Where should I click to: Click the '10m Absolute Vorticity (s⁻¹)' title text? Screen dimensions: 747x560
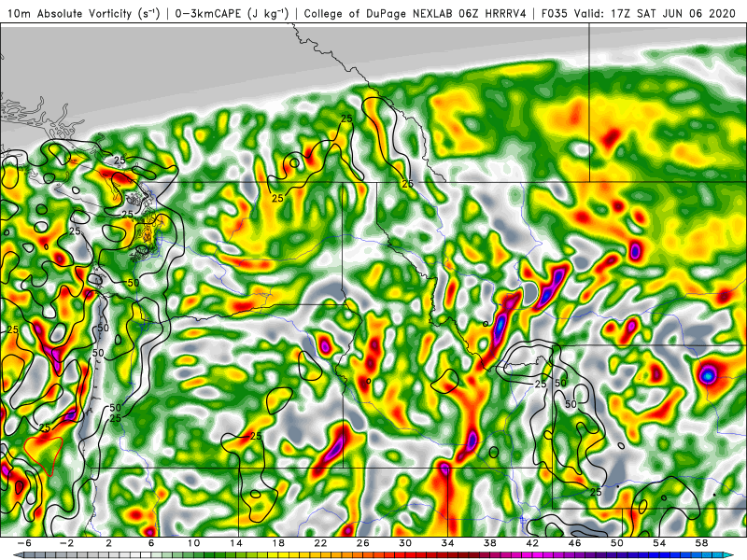point(84,13)
